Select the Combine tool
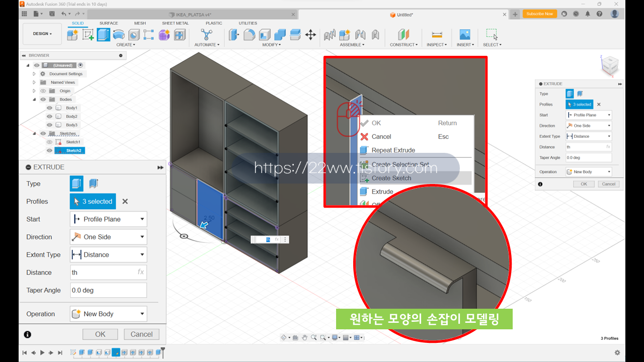The image size is (644, 362). 280,35
